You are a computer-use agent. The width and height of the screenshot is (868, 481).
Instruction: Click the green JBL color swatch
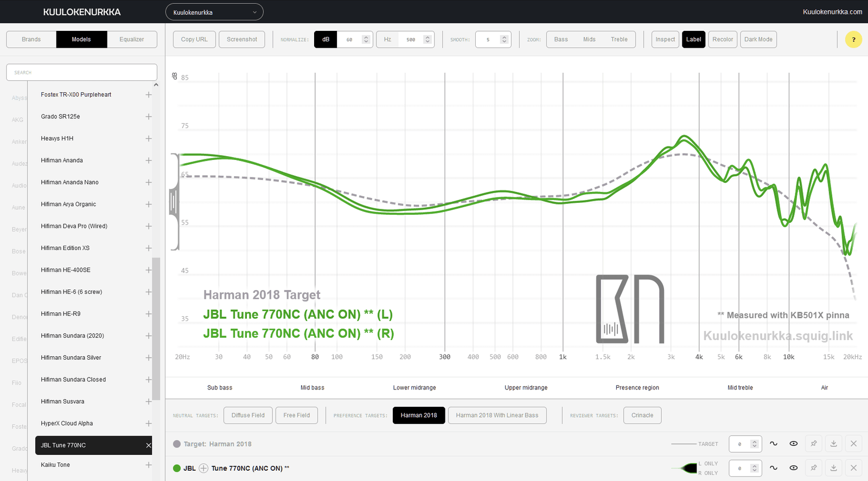[177, 468]
